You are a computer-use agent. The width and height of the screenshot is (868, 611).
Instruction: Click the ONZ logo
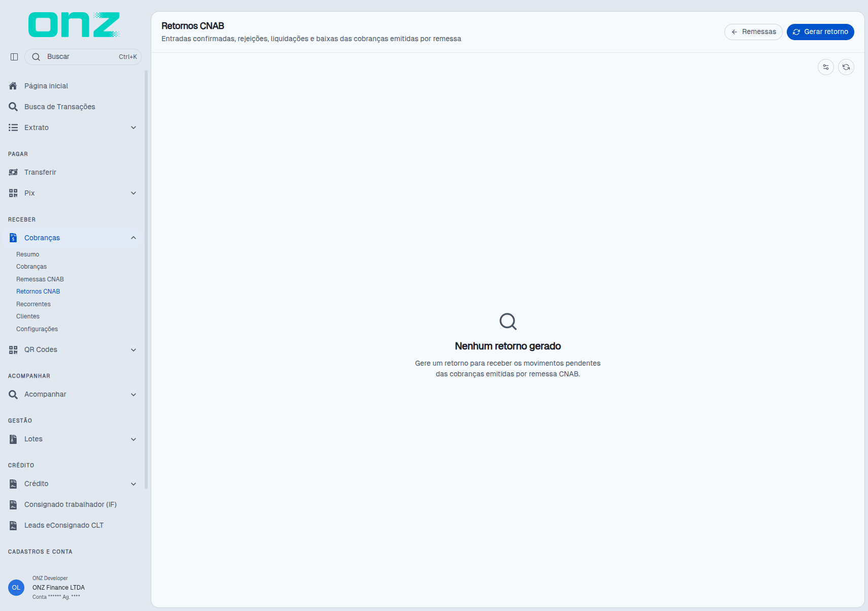(74, 25)
